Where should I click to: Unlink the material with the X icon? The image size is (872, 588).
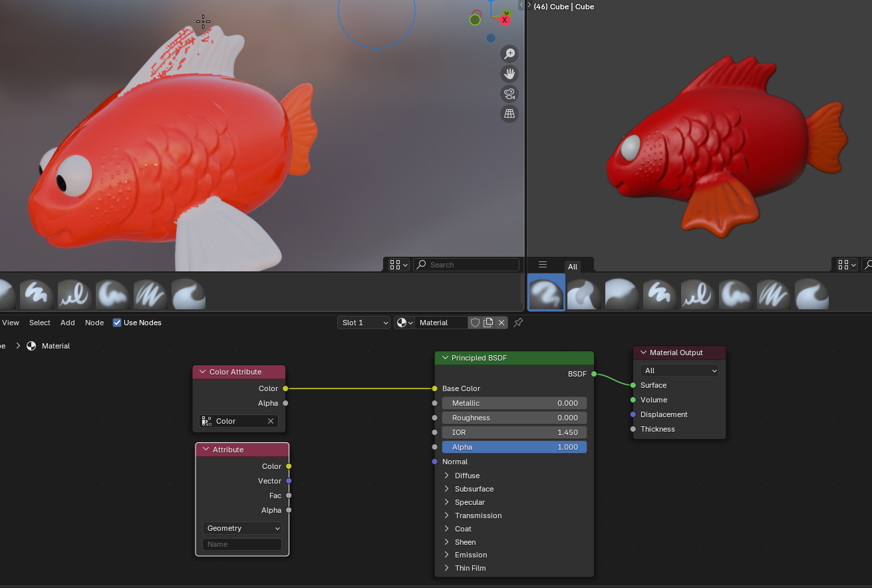pyautogui.click(x=502, y=323)
